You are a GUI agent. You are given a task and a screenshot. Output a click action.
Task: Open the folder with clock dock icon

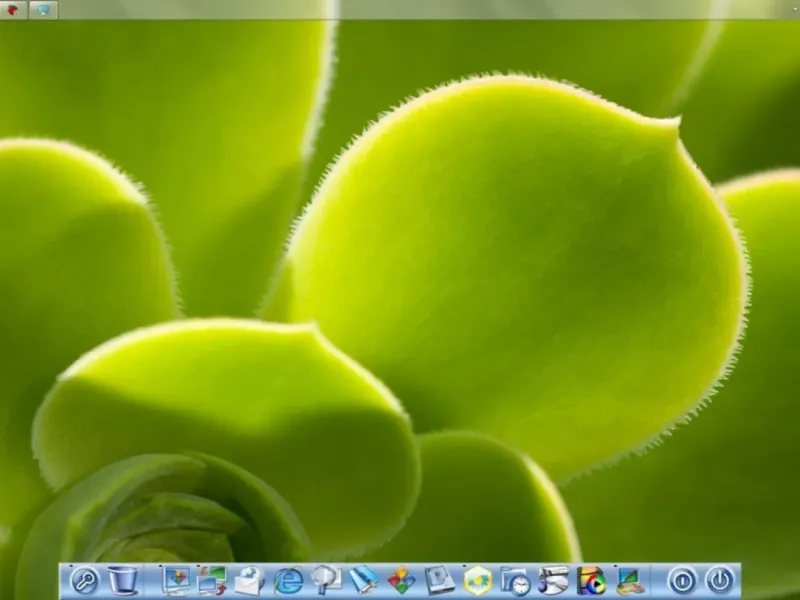pos(515,581)
